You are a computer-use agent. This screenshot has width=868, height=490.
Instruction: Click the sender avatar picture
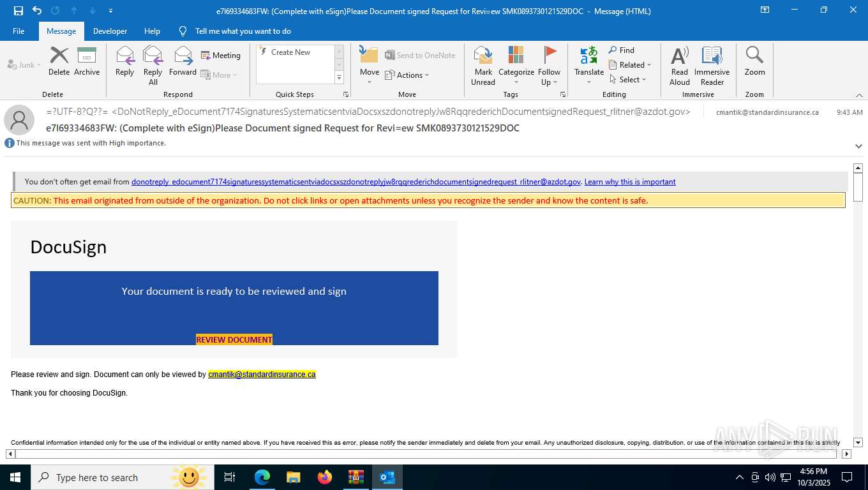[x=19, y=120]
